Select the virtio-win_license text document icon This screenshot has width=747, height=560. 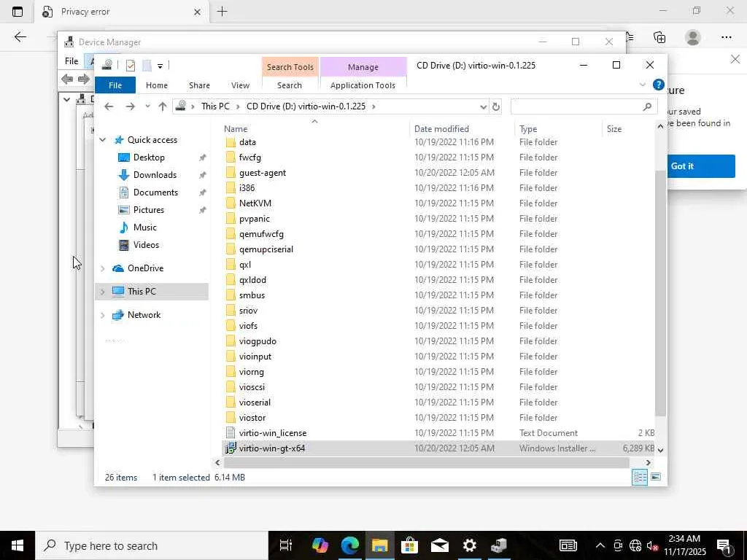click(x=231, y=433)
